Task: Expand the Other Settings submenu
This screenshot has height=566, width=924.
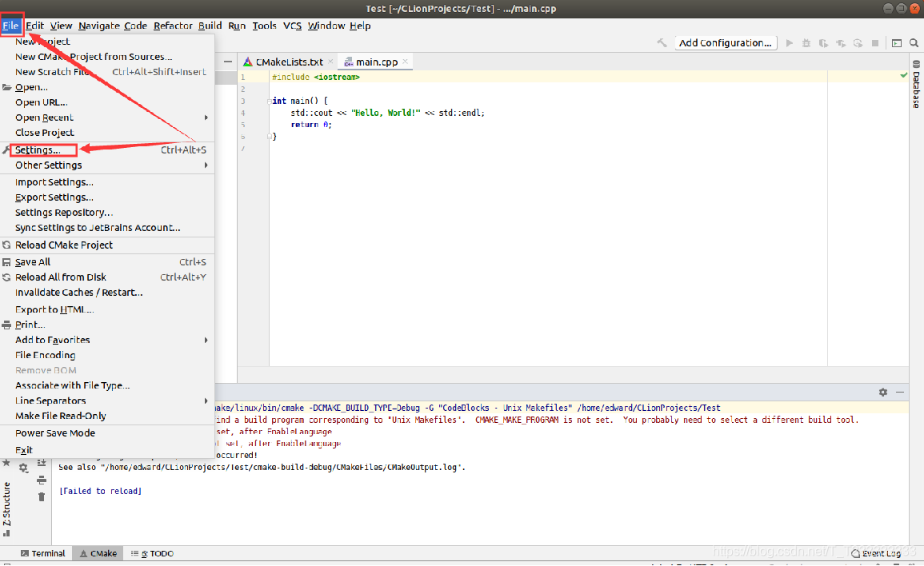Action: tap(206, 165)
